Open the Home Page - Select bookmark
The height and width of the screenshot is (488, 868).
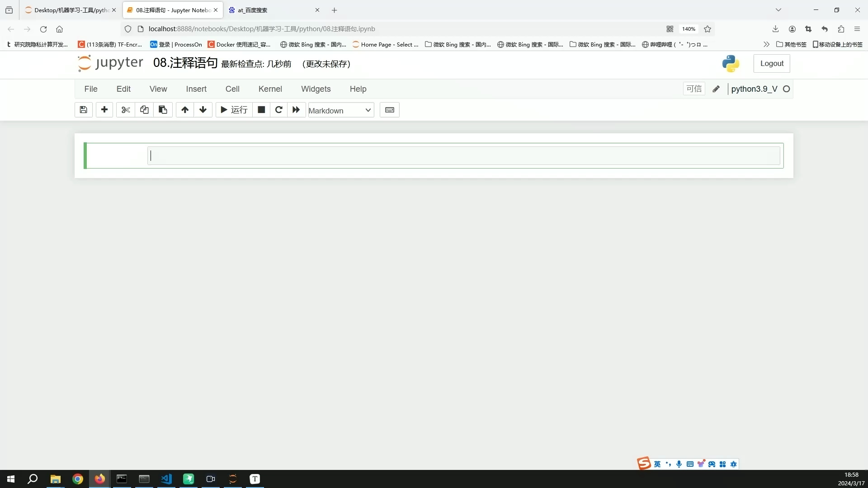pyautogui.click(x=385, y=44)
